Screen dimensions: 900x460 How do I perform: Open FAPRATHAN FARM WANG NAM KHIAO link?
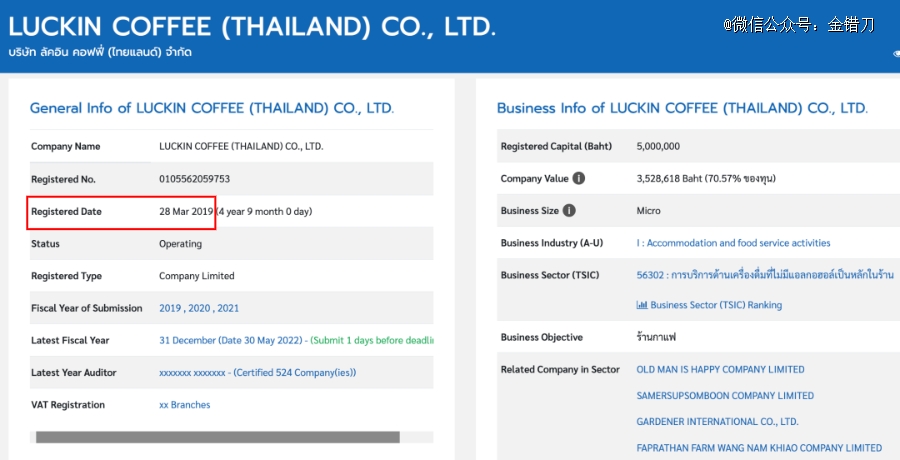tap(759, 448)
